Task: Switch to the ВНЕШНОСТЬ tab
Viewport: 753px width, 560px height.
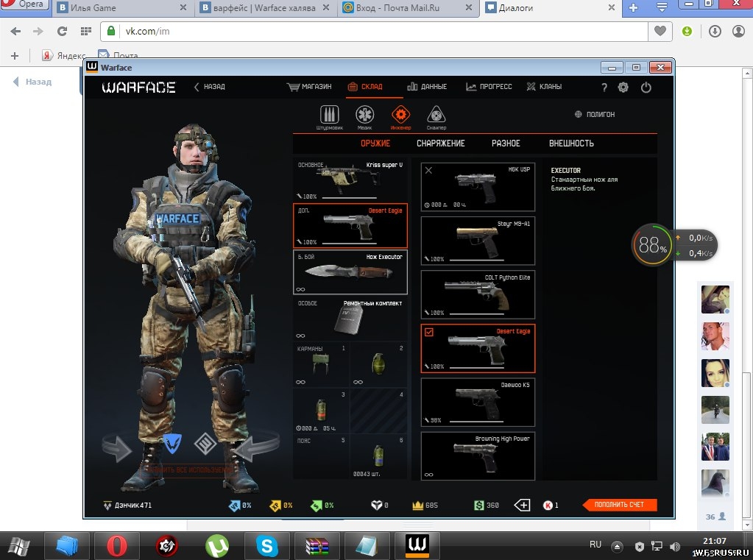Action: coord(571,143)
